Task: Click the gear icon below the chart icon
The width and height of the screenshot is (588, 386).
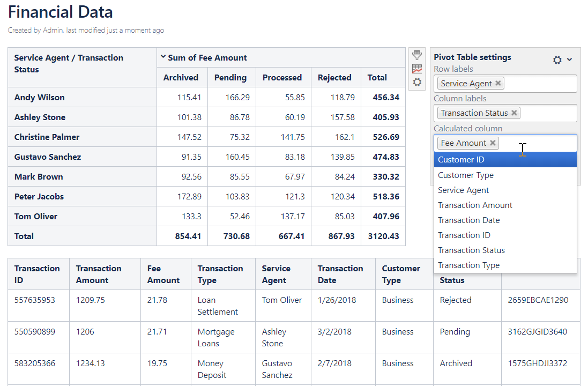Action: coord(416,82)
